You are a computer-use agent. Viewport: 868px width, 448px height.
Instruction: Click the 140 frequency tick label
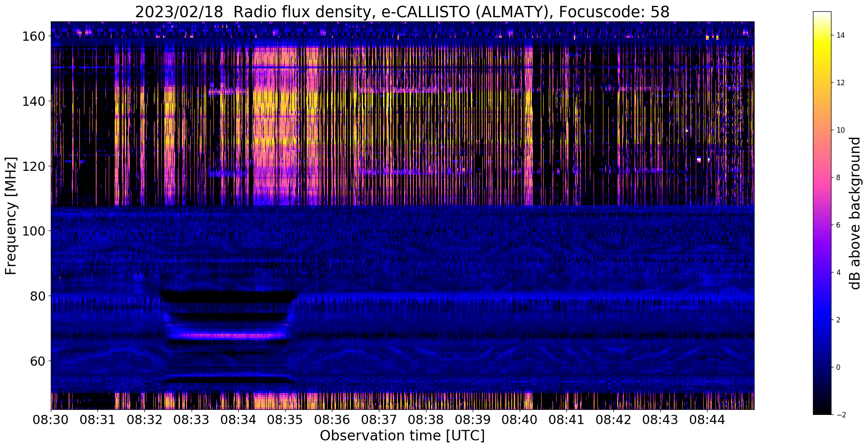tap(33, 101)
